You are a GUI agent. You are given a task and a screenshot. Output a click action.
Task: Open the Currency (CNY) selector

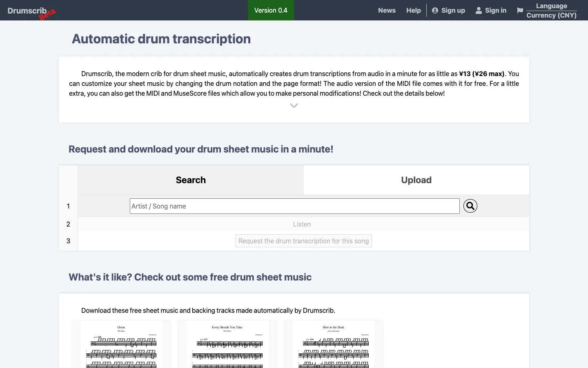pyautogui.click(x=552, y=15)
